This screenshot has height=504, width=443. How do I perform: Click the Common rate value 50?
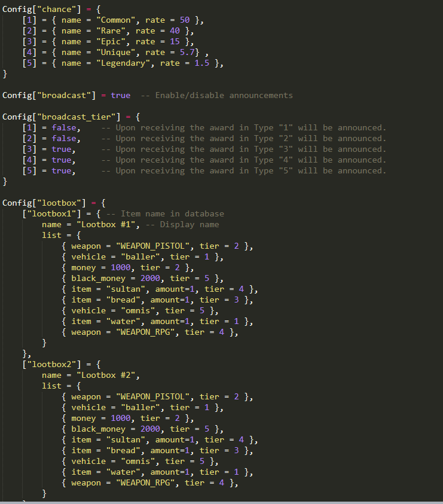[x=185, y=20]
